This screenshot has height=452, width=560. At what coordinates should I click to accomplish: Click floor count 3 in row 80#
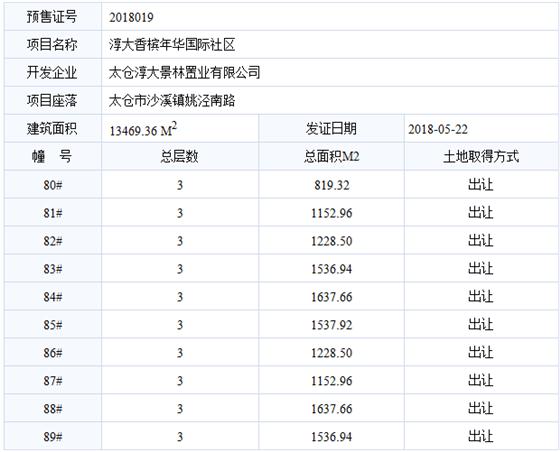(180, 185)
